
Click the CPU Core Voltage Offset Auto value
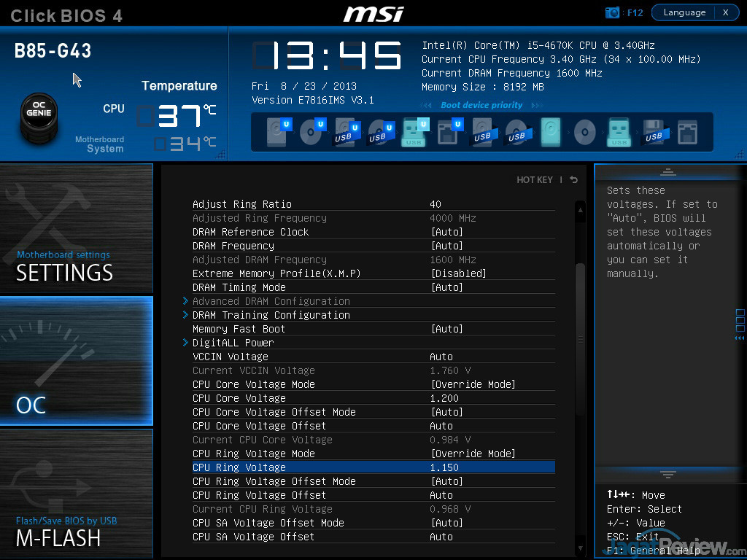click(x=441, y=426)
